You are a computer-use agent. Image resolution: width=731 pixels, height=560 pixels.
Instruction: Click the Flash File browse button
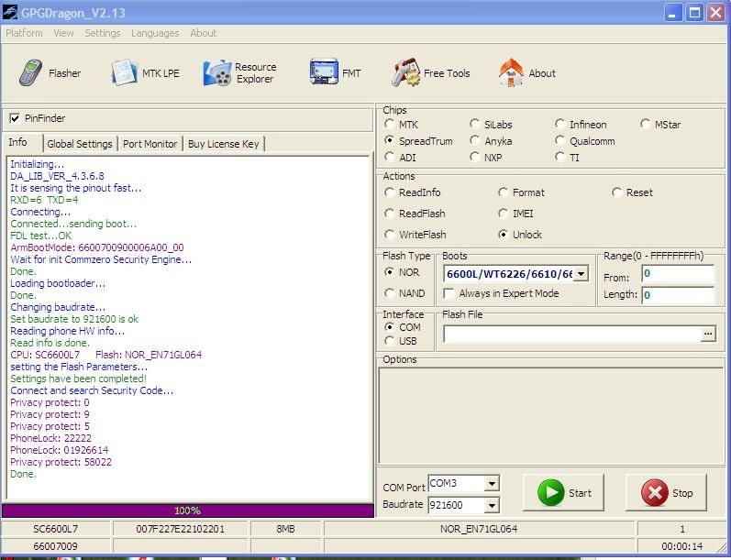pyautogui.click(x=708, y=334)
